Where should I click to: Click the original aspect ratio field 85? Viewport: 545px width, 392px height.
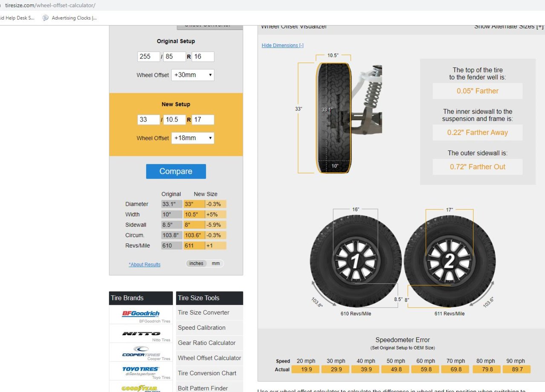pyautogui.click(x=175, y=57)
